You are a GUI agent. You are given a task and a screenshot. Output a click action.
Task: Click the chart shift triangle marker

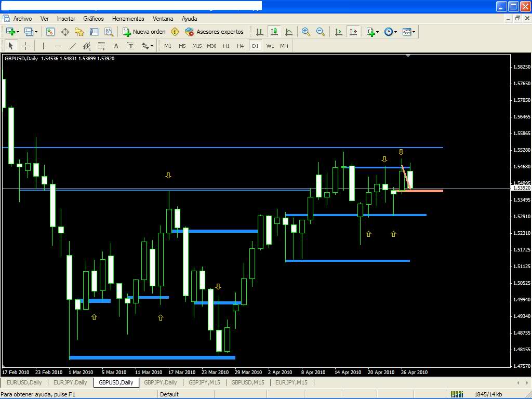(x=408, y=56)
